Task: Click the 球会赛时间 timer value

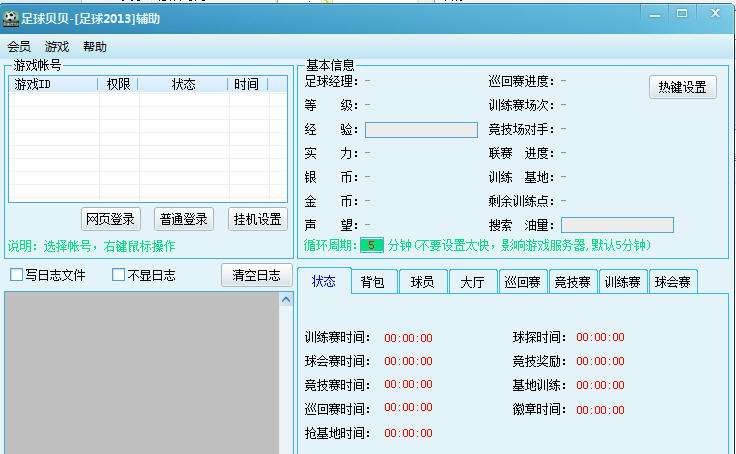Action: coord(408,361)
